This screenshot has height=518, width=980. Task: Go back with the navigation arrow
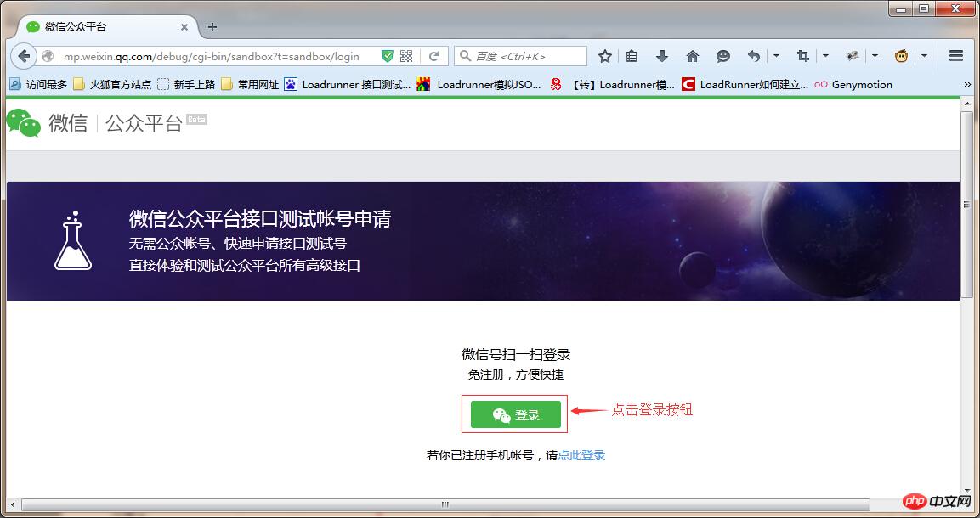(23, 56)
